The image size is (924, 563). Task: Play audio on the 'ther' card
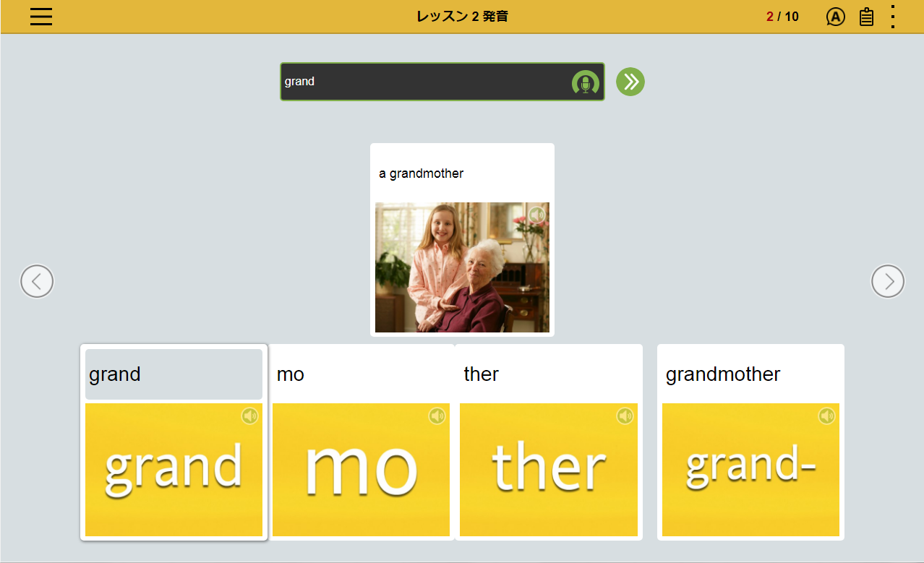point(625,416)
